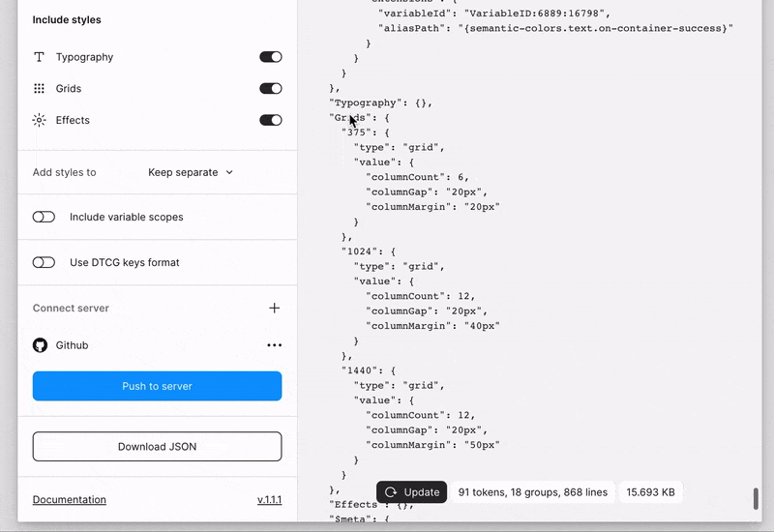Click the refresh icon in Update button
This screenshot has height=532, width=774.
pyautogui.click(x=391, y=492)
